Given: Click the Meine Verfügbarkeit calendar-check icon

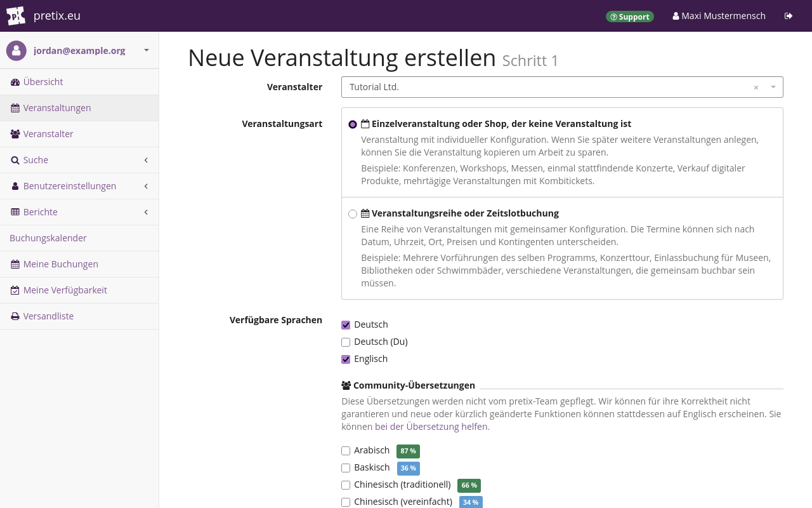Looking at the screenshot, I should (x=15, y=290).
